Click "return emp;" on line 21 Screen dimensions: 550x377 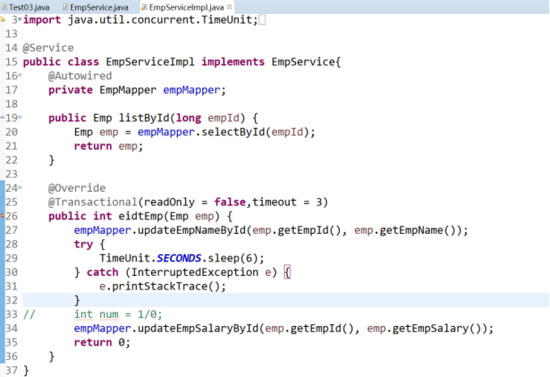[108, 146]
